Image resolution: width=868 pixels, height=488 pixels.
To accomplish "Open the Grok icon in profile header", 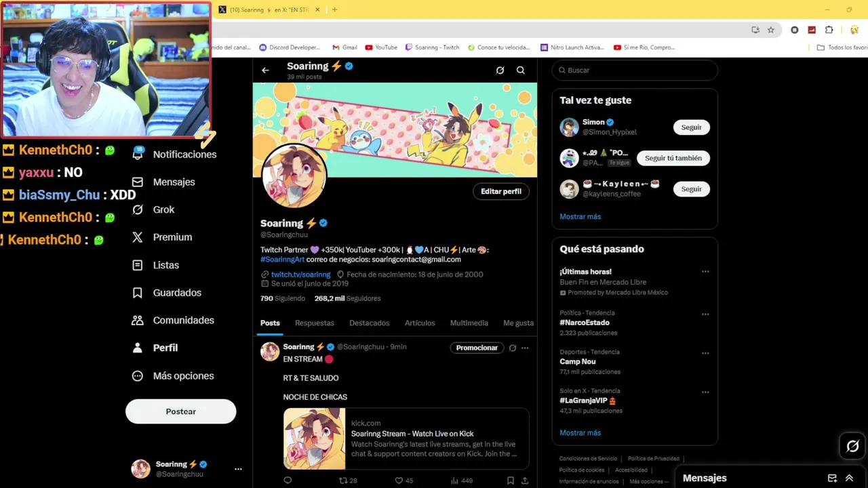I will click(500, 70).
